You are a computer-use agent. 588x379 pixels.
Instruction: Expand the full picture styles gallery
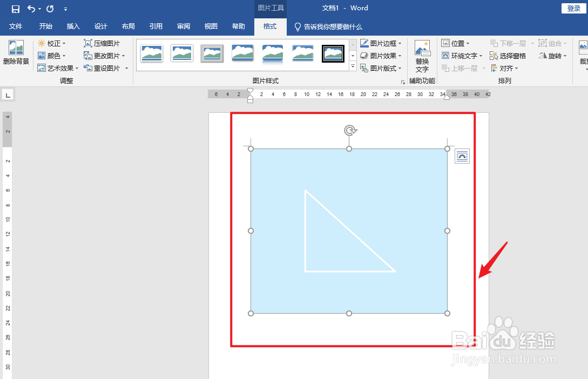click(x=353, y=66)
